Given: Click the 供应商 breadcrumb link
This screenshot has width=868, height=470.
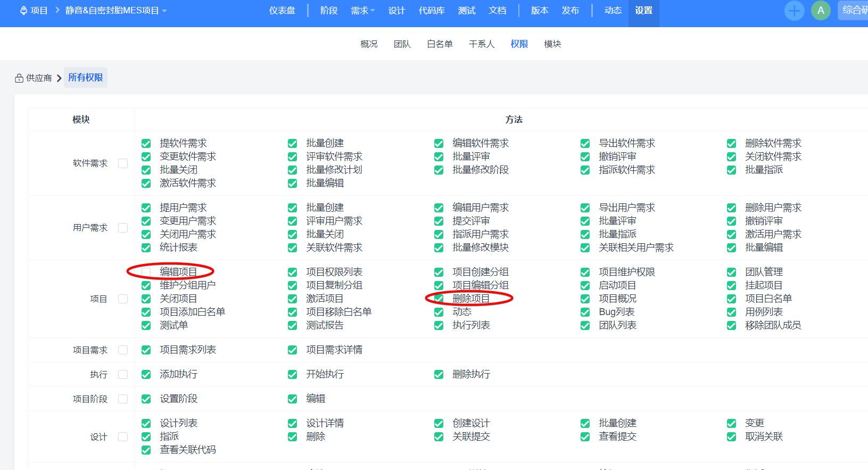Looking at the screenshot, I should point(39,78).
